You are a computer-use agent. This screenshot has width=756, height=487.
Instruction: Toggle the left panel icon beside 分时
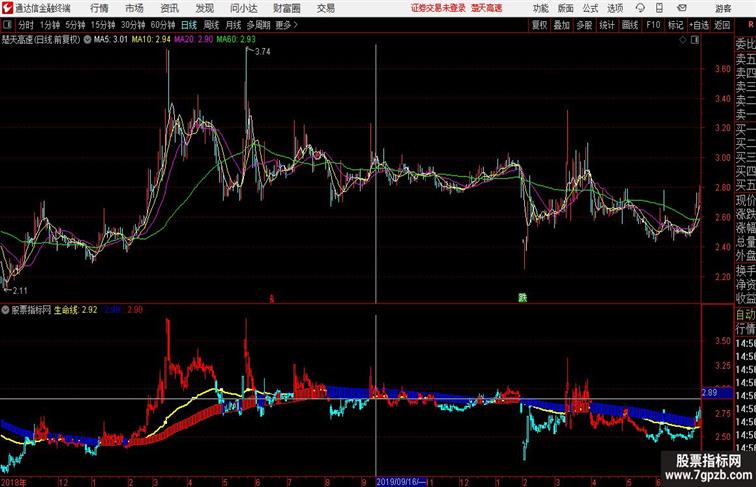[x=7, y=25]
